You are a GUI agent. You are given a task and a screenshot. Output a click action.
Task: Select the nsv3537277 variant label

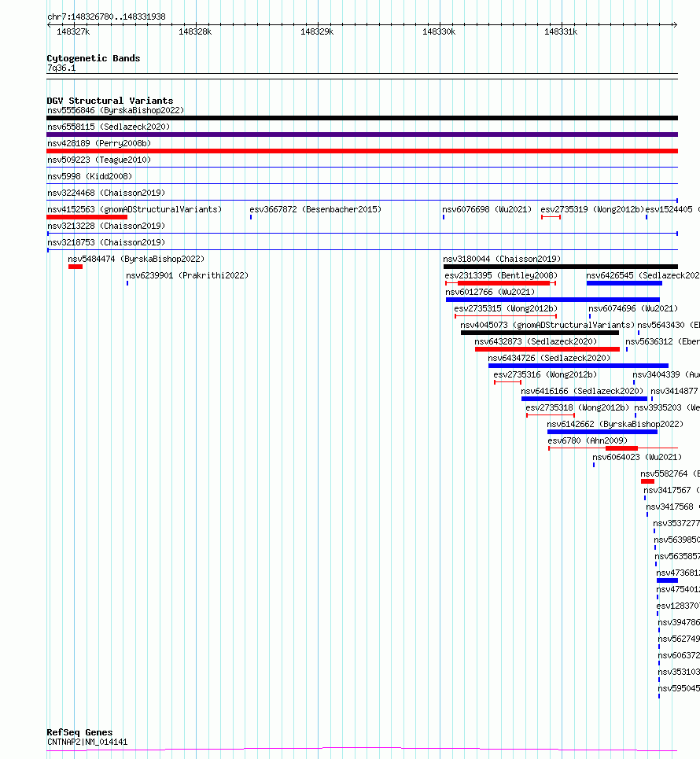click(x=676, y=521)
